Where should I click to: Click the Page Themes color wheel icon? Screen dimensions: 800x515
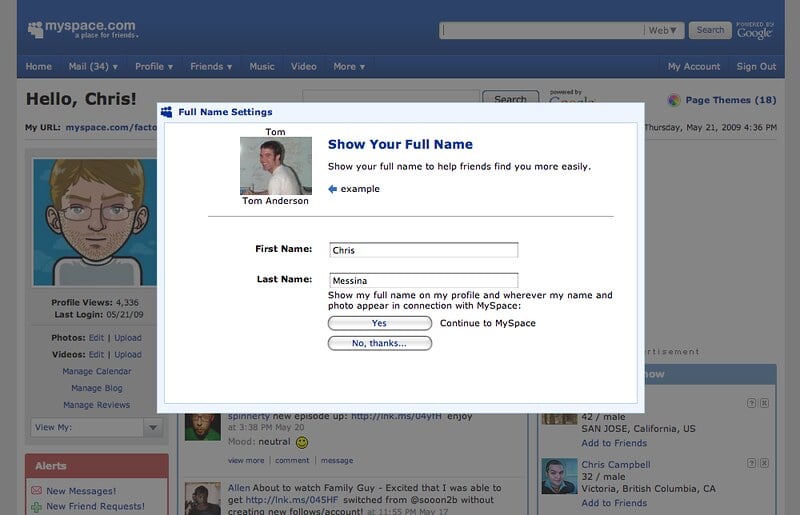pos(674,100)
